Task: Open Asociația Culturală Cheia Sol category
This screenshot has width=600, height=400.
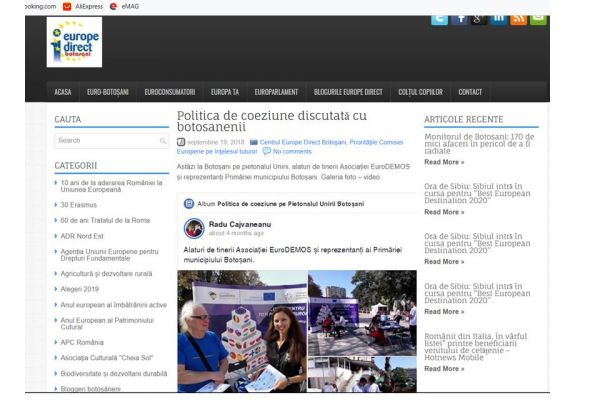Action: coord(107,358)
